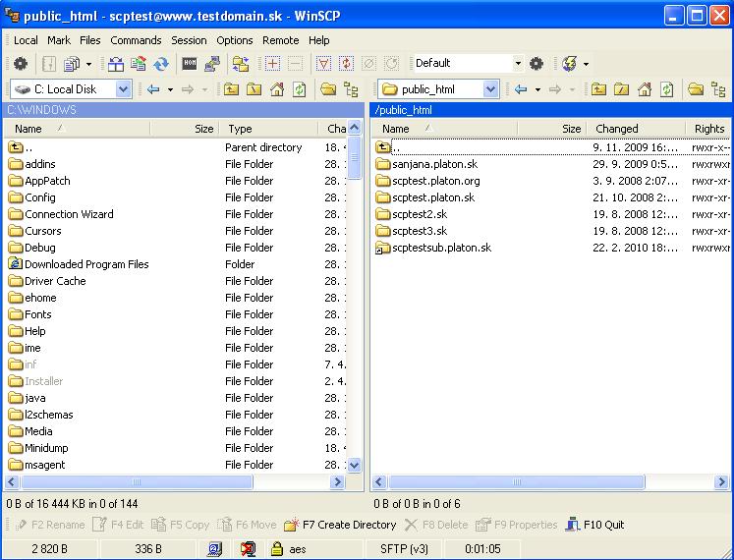734x560 pixels.
Task: Sort remote panel by Changed column
Action: pos(636,129)
